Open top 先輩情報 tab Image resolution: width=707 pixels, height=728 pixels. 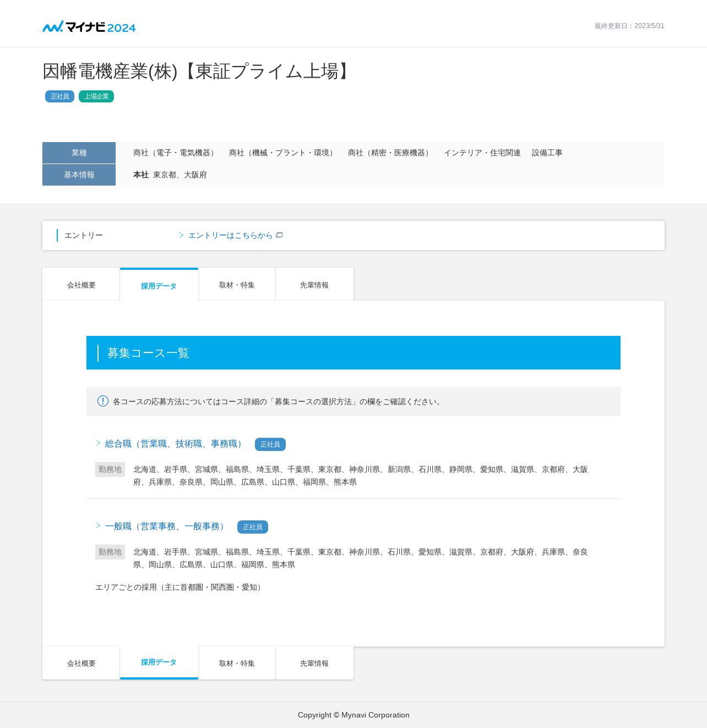click(314, 285)
